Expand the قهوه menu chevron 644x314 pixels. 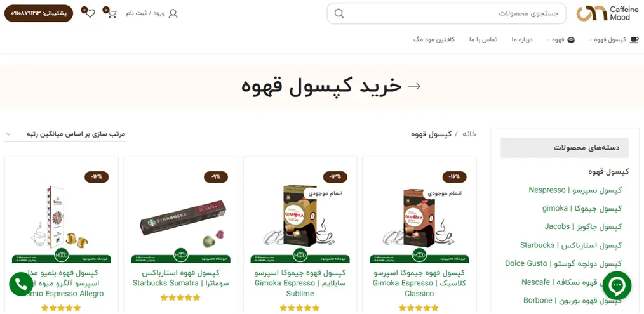[x=549, y=40]
